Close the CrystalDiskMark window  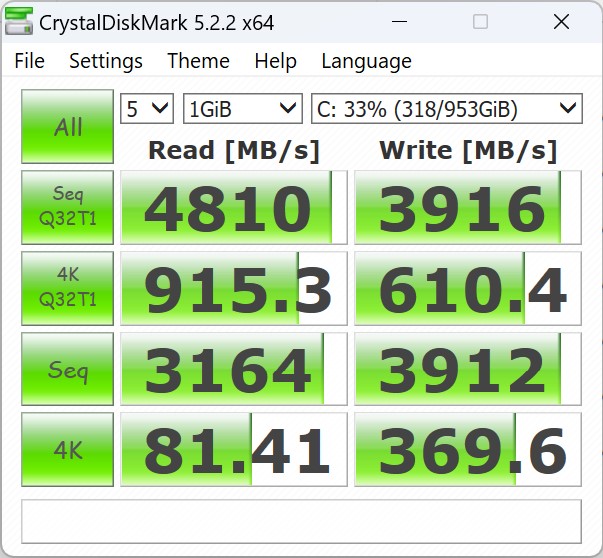click(x=561, y=22)
